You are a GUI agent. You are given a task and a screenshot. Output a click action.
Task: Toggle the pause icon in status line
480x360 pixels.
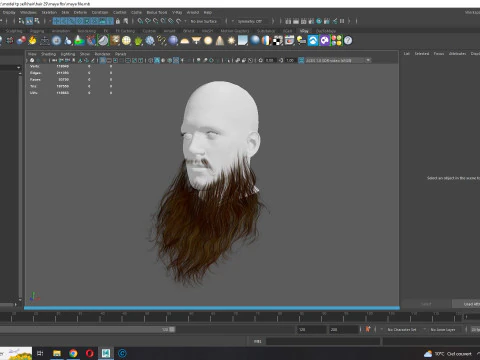[x=342, y=21]
